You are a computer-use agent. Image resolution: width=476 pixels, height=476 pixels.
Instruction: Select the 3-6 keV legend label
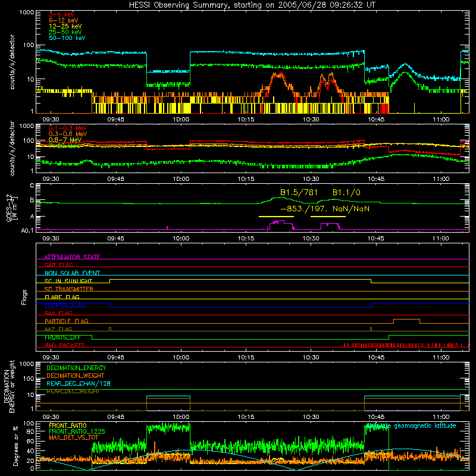[x=62, y=14]
